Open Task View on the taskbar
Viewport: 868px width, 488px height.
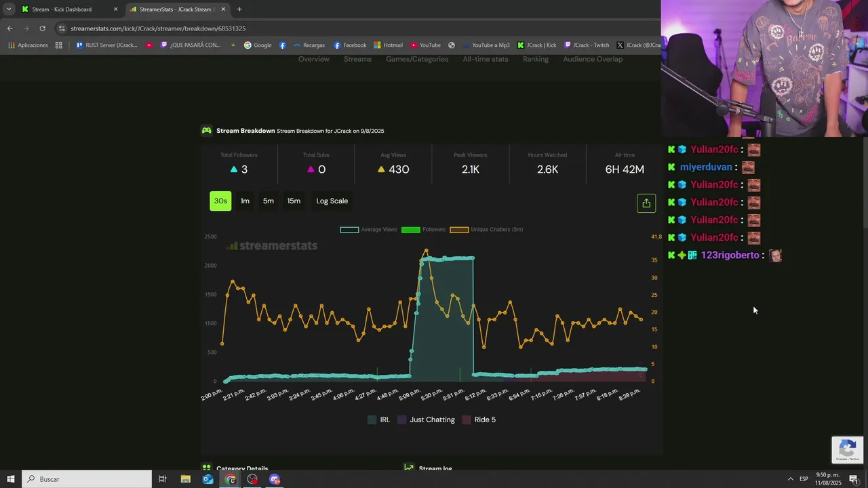(x=163, y=479)
